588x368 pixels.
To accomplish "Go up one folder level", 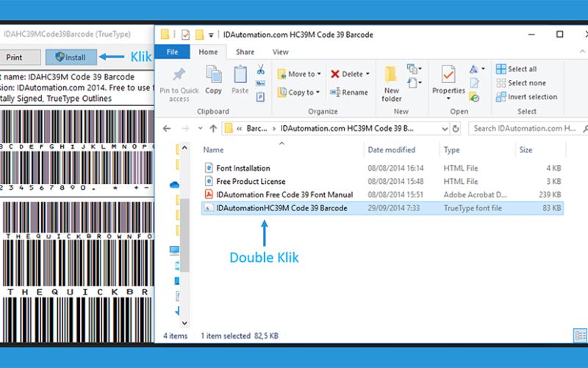I will 213,128.
